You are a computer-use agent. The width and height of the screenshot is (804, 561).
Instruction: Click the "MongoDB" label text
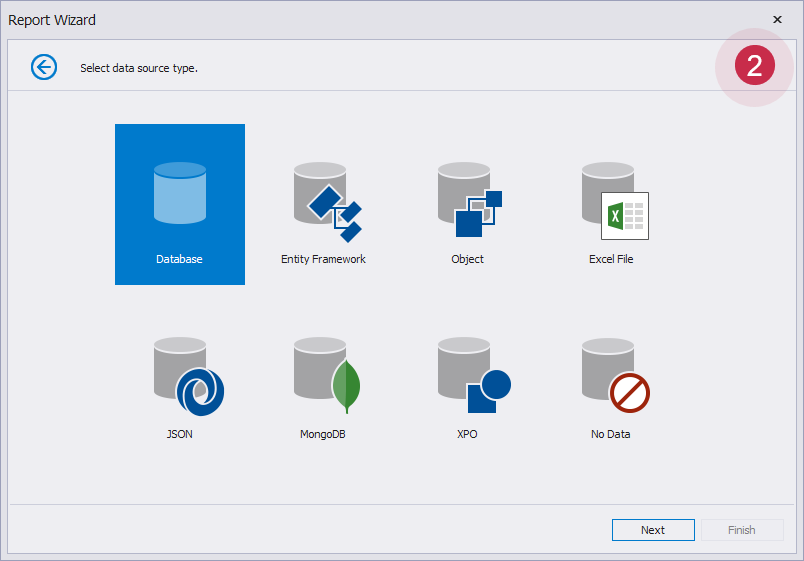tap(323, 434)
